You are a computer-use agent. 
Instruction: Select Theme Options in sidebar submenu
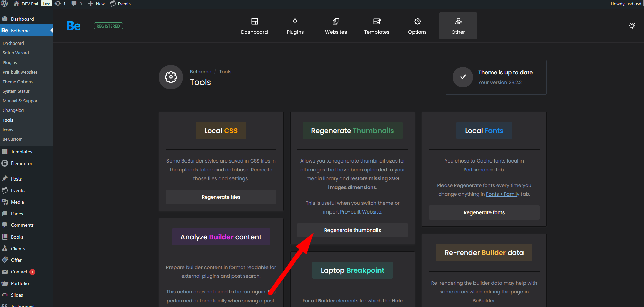(x=18, y=82)
